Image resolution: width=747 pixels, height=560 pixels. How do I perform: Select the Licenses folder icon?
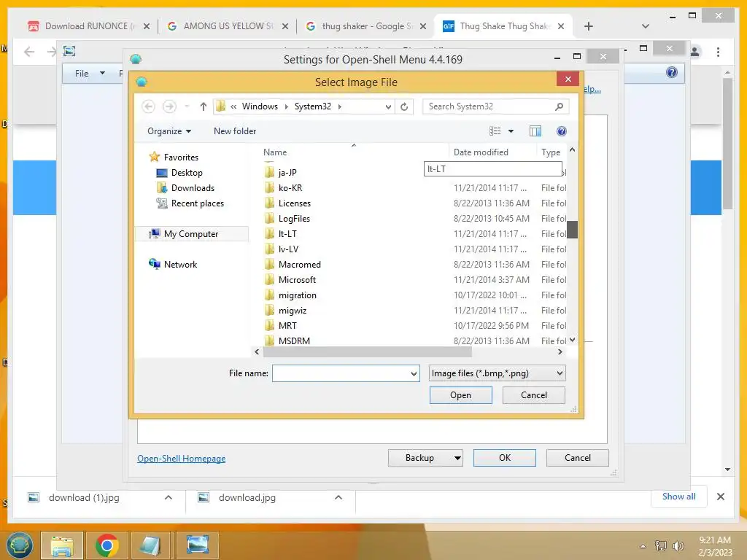coord(270,203)
